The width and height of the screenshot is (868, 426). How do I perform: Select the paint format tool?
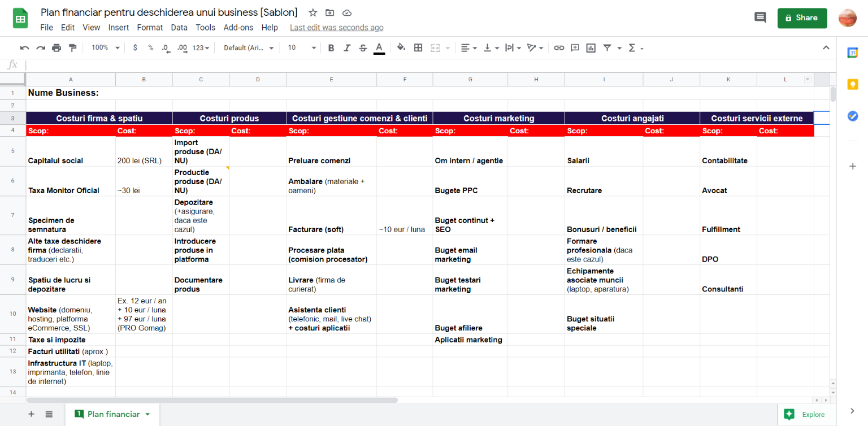[x=72, y=48]
